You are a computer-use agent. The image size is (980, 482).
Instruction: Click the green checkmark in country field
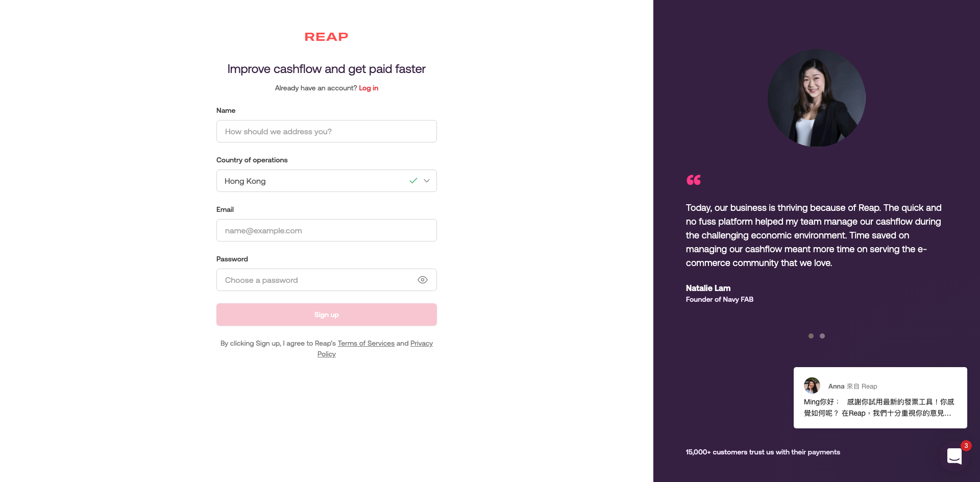[413, 181]
